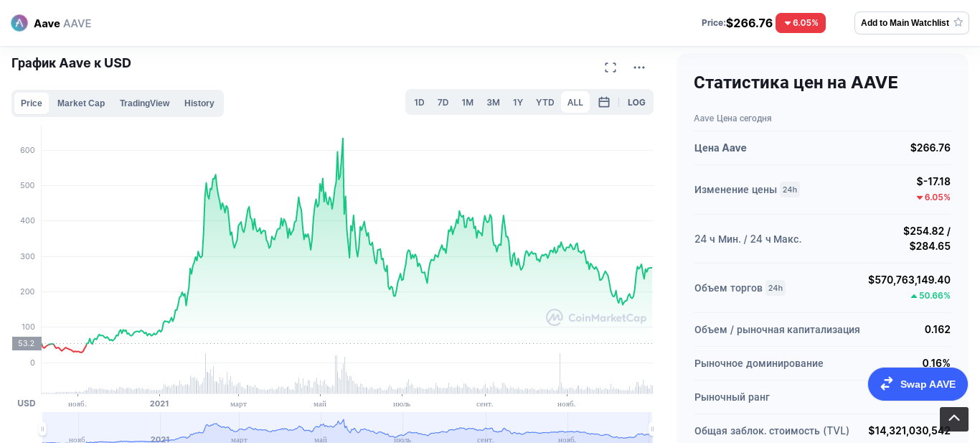
Task: Click the USD currency label below chart
Action: [x=27, y=404]
